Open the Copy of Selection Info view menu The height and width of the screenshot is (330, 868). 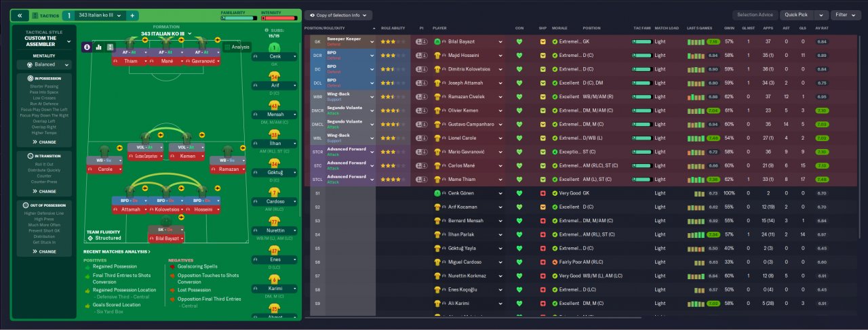(x=336, y=15)
